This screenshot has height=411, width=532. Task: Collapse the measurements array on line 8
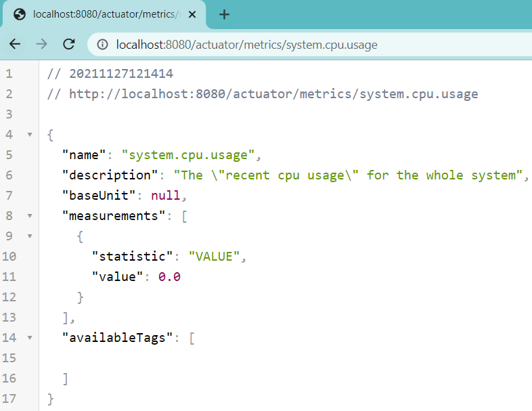[x=30, y=216]
